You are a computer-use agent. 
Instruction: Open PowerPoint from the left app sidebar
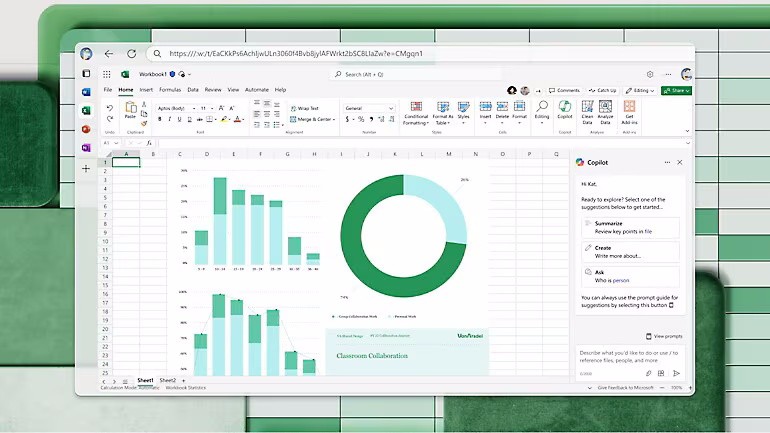[86, 128]
